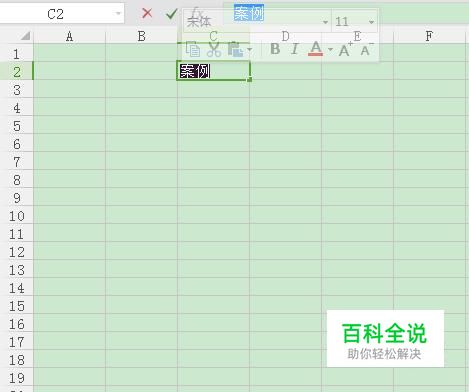Click the fx insert function icon
469x392 pixels.
[x=197, y=12]
